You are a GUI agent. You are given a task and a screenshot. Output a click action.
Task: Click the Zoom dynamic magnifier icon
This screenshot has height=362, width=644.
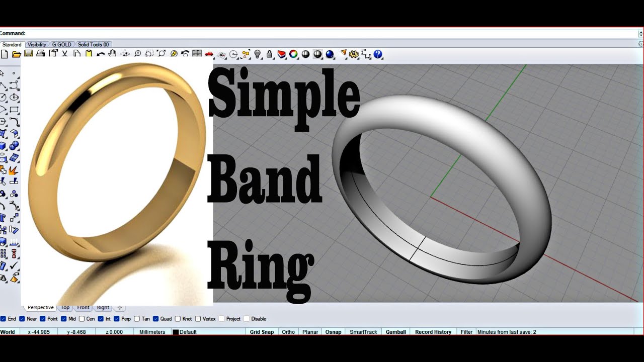click(x=137, y=54)
